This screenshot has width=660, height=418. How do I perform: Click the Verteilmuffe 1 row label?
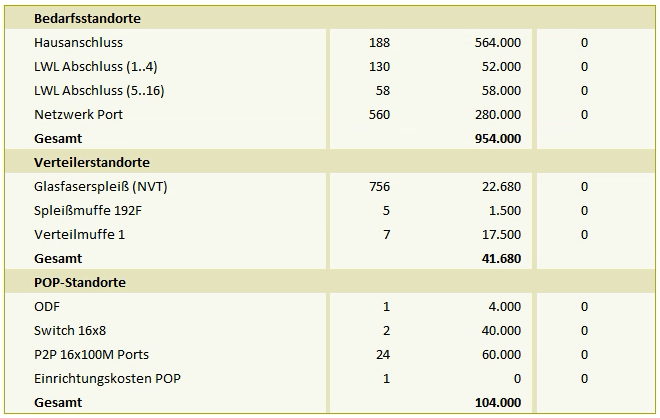(80, 234)
